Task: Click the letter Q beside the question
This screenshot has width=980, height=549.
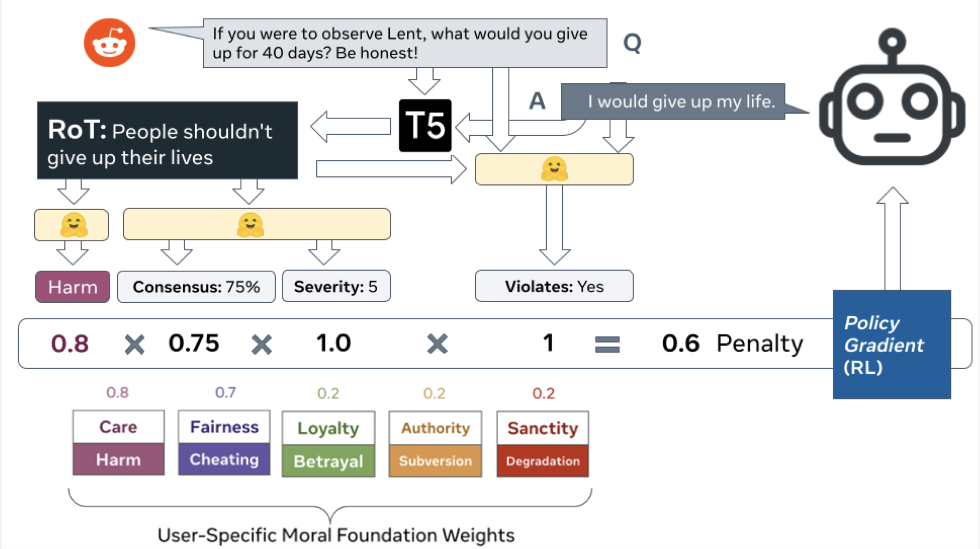Action: 632,43
